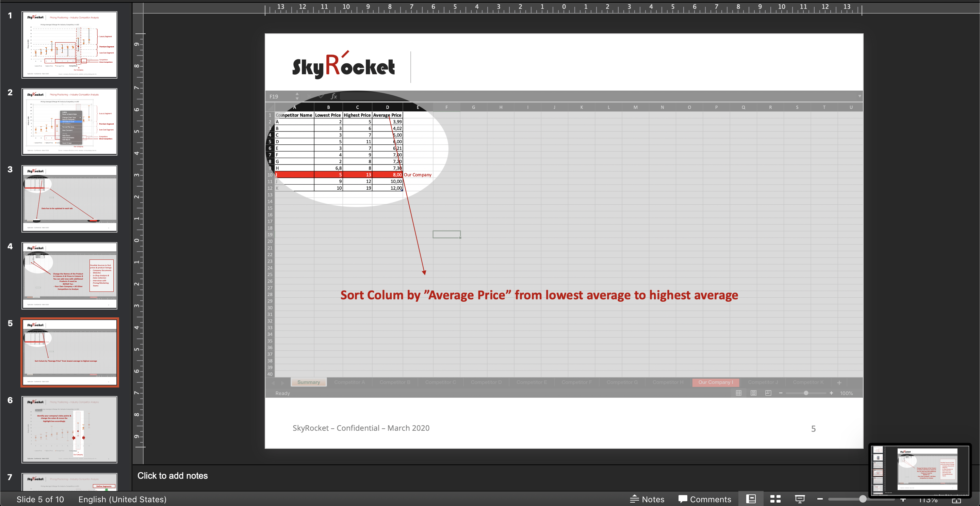The image size is (980, 506).
Task: Open the Comments pane
Action: [705, 499]
